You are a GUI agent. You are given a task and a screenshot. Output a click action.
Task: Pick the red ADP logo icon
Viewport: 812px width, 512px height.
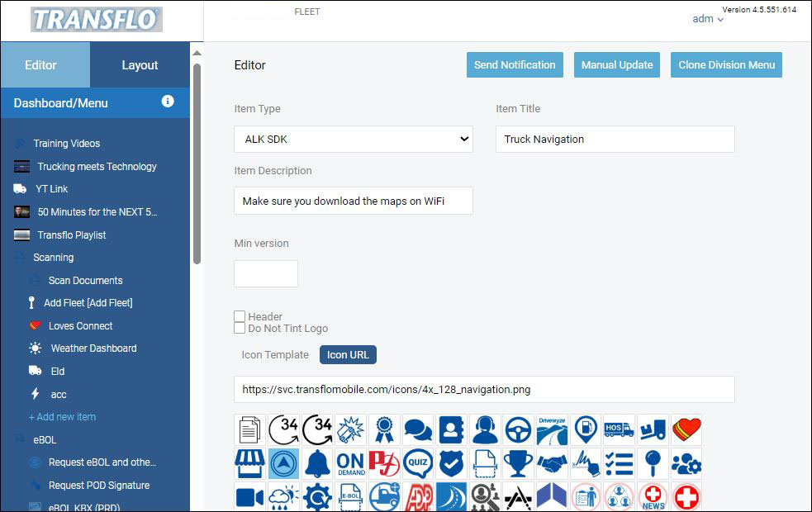418,496
